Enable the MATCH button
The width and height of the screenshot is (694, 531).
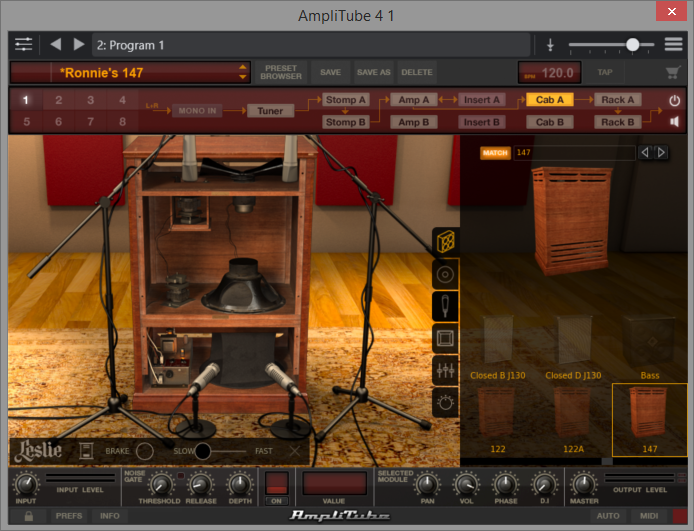point(495,153)
